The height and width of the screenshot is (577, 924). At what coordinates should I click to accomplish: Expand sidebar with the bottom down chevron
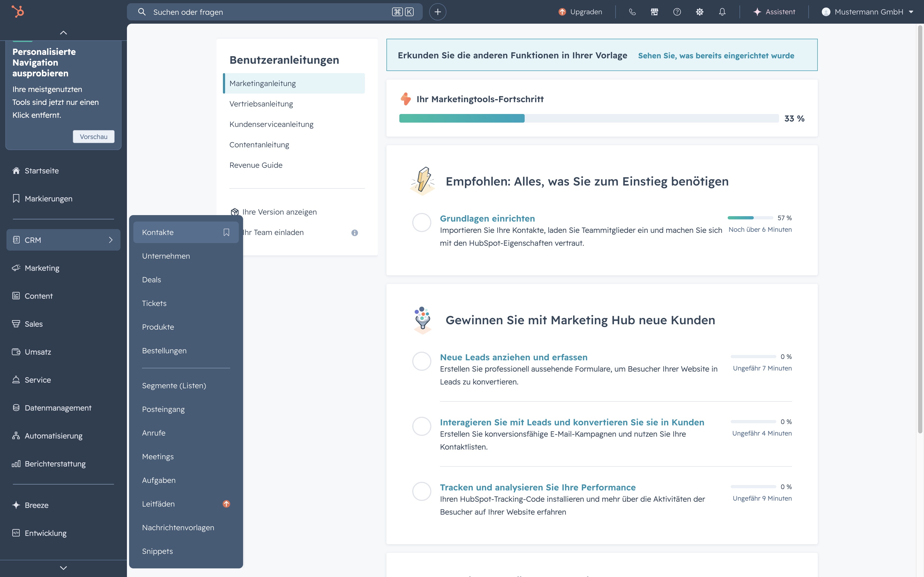tap(63, 568)
